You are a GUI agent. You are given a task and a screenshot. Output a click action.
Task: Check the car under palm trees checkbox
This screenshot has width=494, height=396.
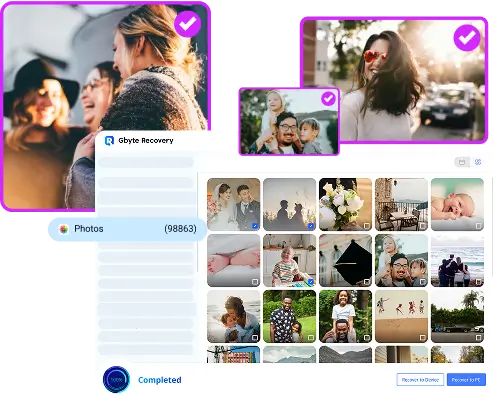tap(479, 338)
